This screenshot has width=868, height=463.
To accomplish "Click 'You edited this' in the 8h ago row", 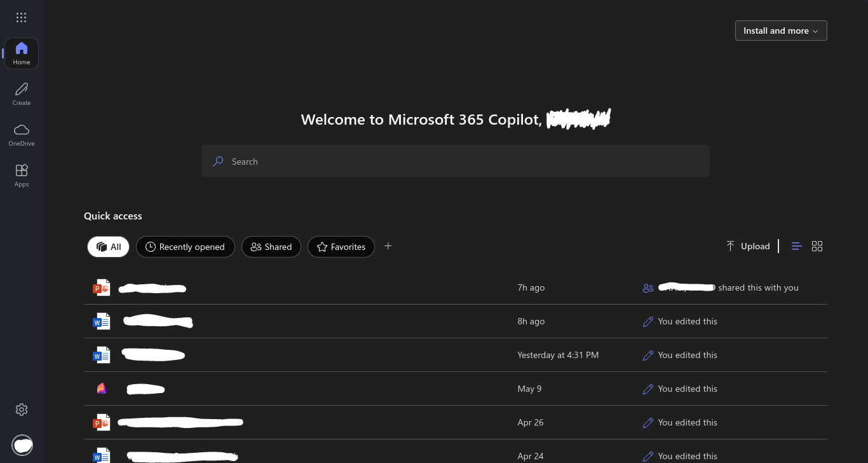I will click(688, 321).
